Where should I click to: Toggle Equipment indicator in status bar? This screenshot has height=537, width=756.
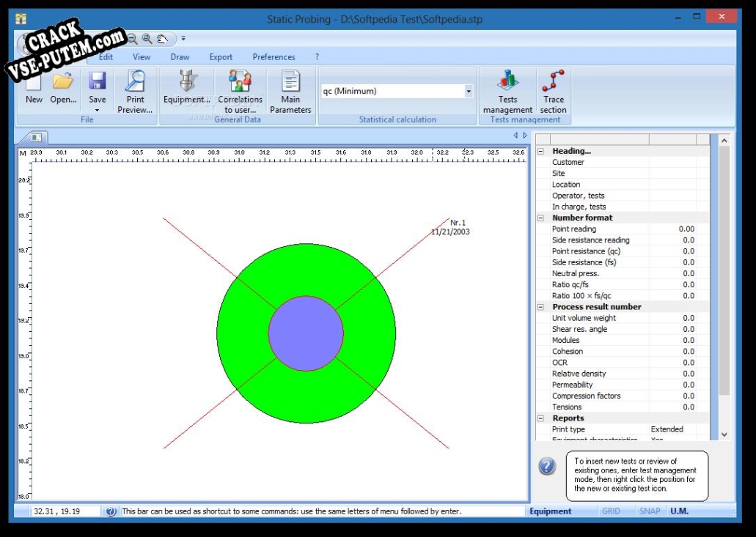click(x=550, y=511)
